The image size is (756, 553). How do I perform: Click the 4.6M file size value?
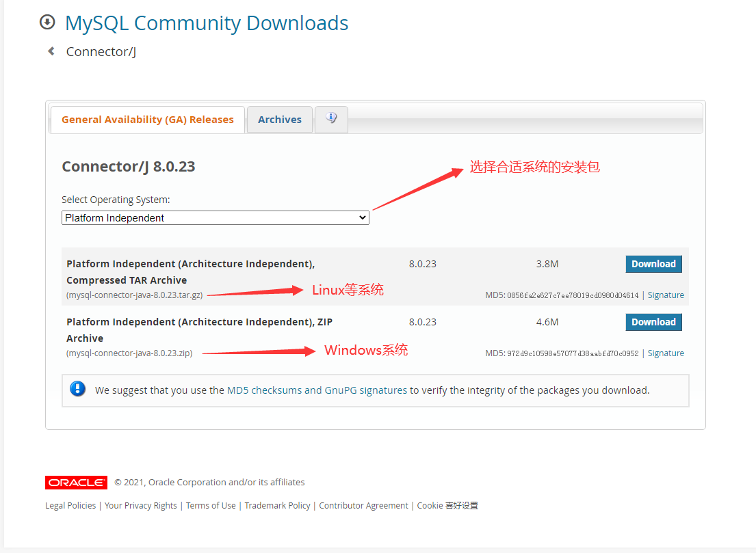[547, 322]
